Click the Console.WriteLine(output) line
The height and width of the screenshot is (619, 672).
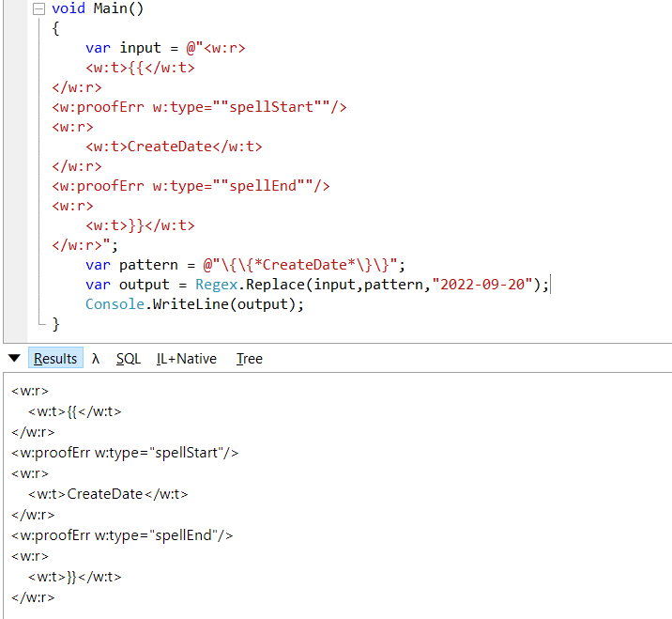click(x=194, y=304)
